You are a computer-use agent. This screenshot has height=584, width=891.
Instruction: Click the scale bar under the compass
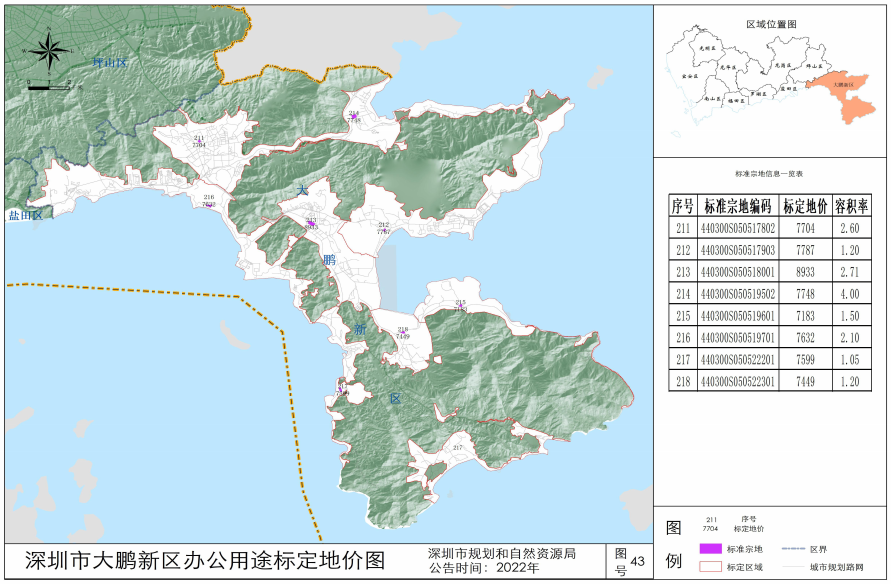49,87
